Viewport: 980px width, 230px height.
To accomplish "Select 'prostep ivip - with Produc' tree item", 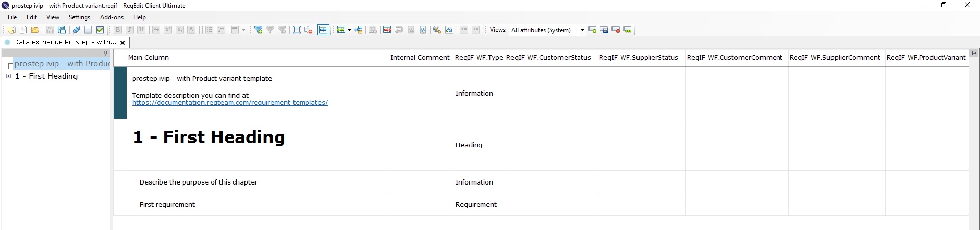I will pos(62,64).
